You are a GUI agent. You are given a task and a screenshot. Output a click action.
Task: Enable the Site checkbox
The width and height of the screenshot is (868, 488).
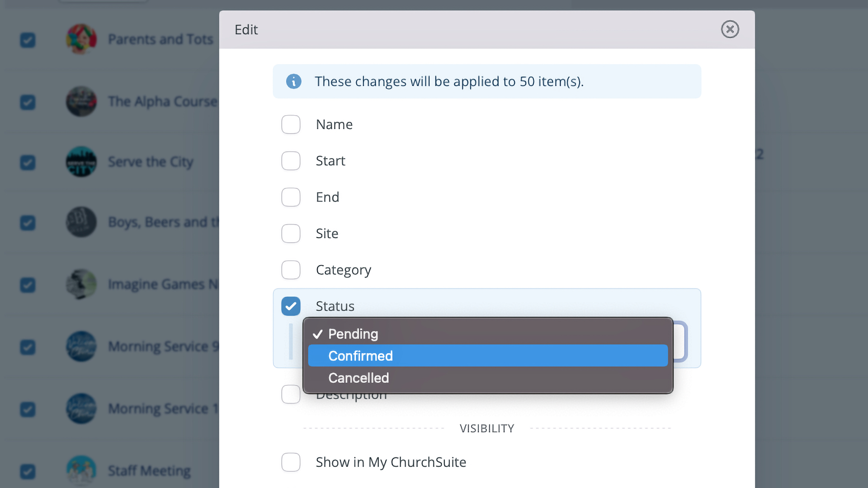[291, 234]
